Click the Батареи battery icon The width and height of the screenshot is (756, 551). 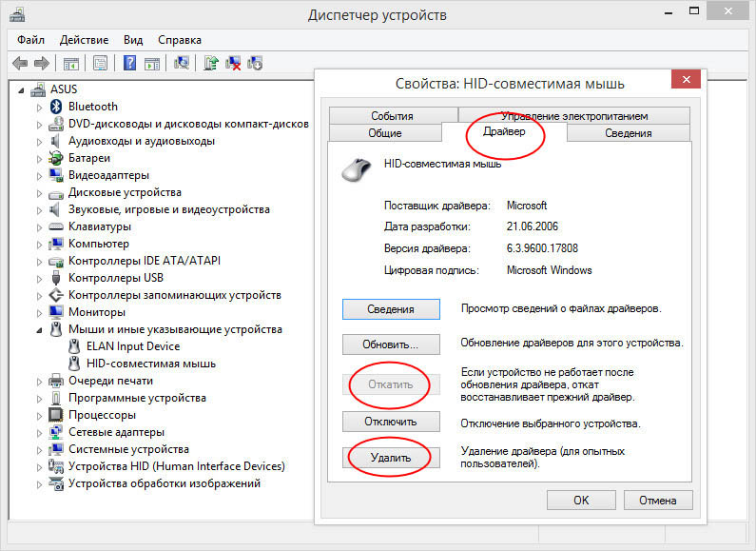pos(56,158)
